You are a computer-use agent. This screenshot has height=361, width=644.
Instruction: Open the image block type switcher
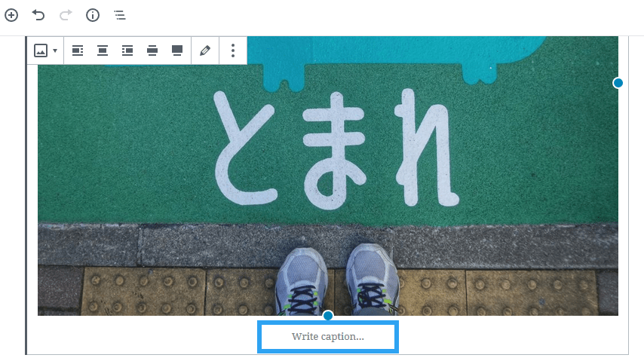point(45,50)
